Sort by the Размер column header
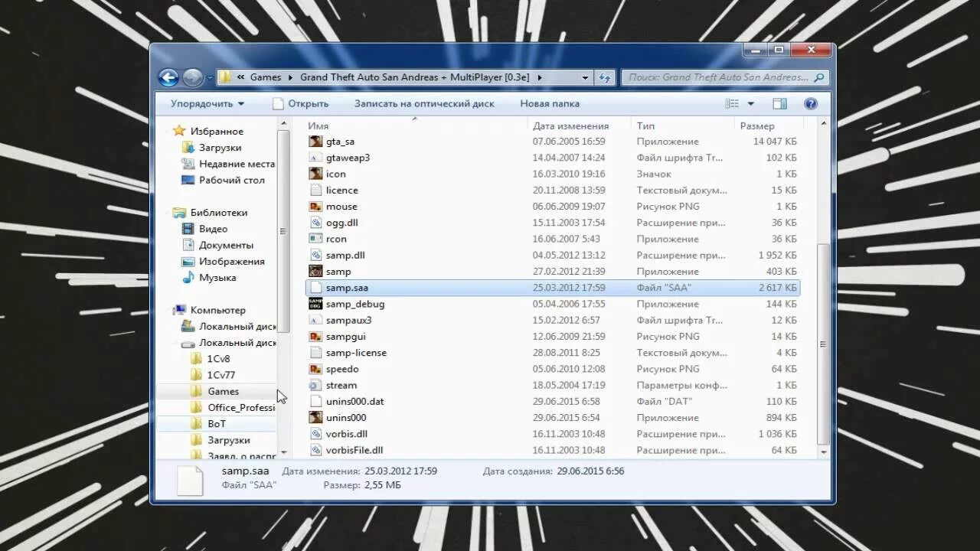The width and height of the screenshot is (980, 551). click(x=757, y=126)
